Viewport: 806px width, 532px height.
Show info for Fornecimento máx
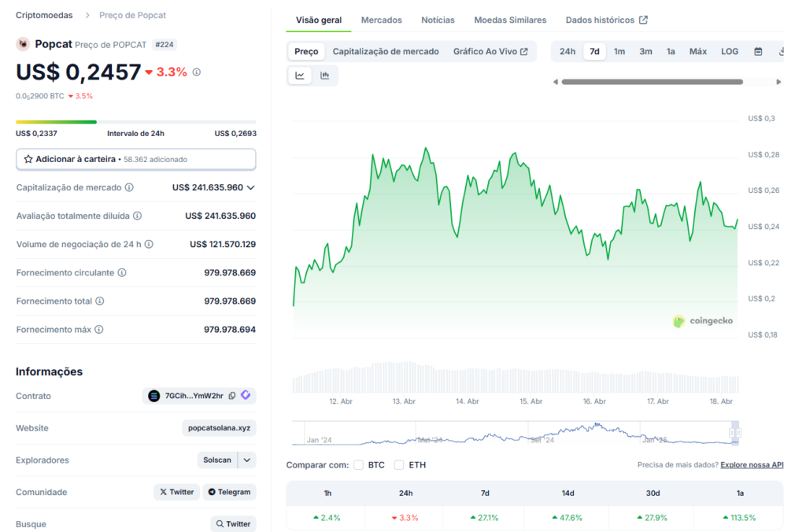click(x=98, y=330)
